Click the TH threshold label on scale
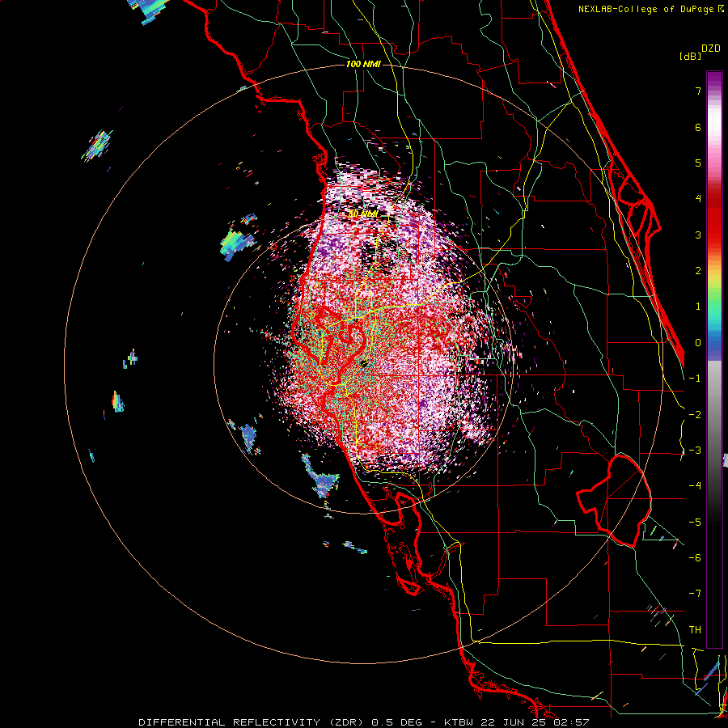The width and height of the screenshot is (728, 728). [695, 630]
